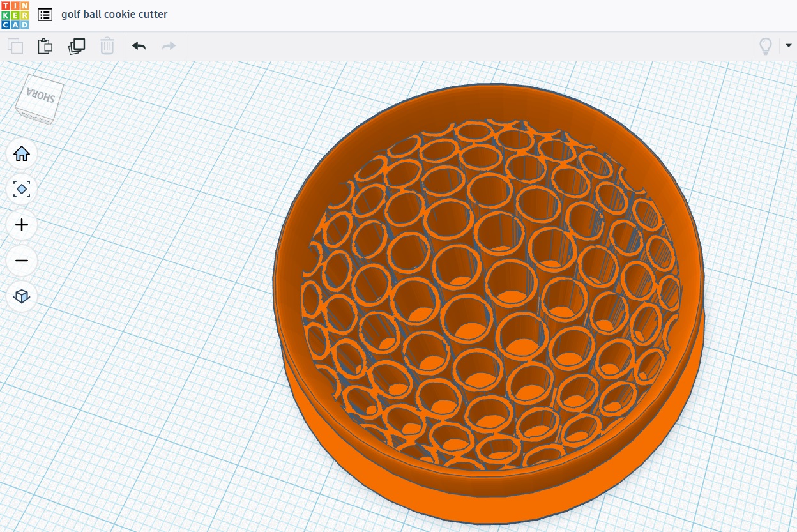This screenshot has width=797, height=532.
Task: Zoom out with the minus button
Action: tap(22, 261)
